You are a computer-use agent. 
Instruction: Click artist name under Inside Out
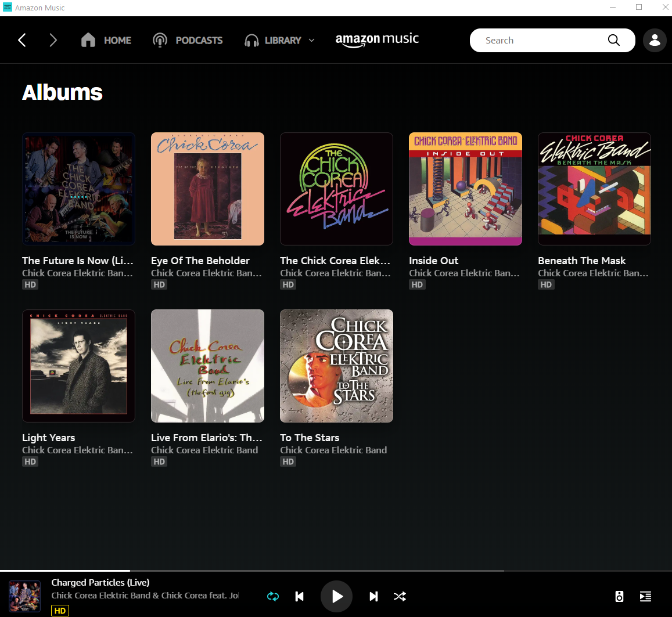464,273
